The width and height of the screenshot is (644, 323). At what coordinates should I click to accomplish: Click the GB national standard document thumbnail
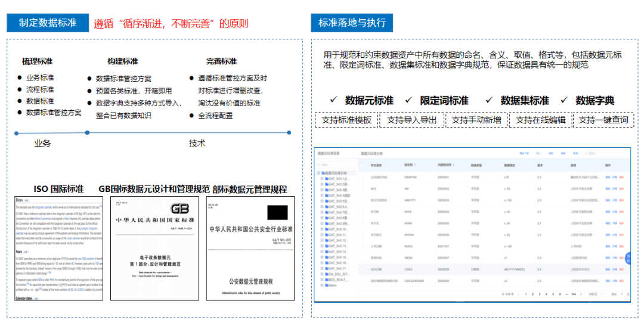coord(154,248)
